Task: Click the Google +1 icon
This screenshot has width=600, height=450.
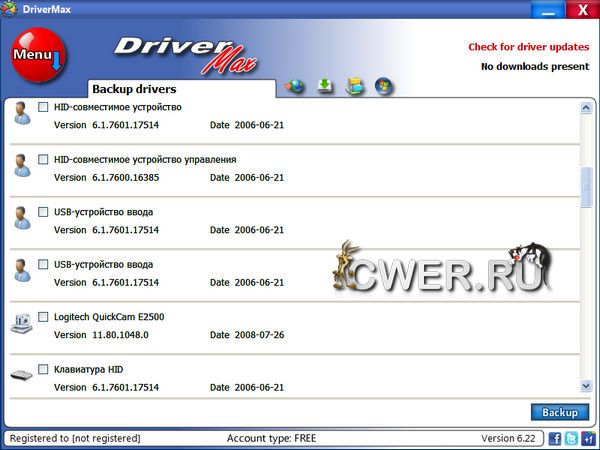Action: [x=588, y=438]
